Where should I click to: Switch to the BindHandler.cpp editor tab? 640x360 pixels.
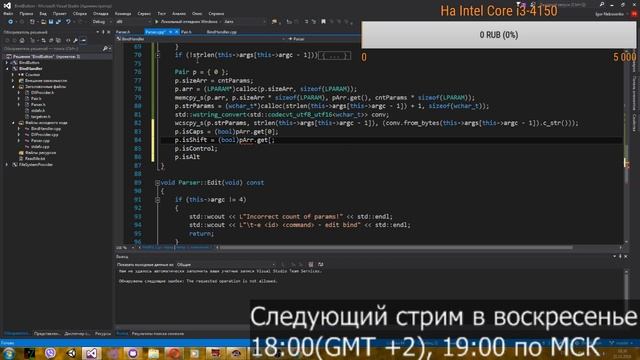coord(222,31)
